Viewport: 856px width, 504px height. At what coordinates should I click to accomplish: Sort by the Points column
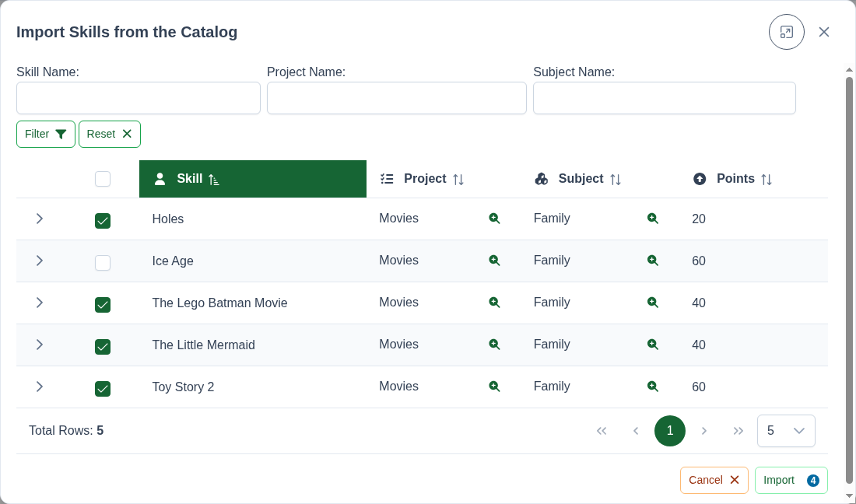[x=753, y=179]
